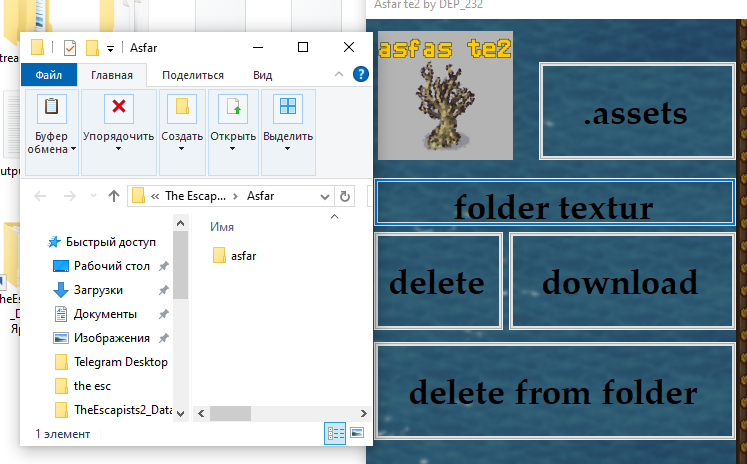The image size is (747, 464).
Task: Click the Создать ribbon group
Action: tap(182, 132)
